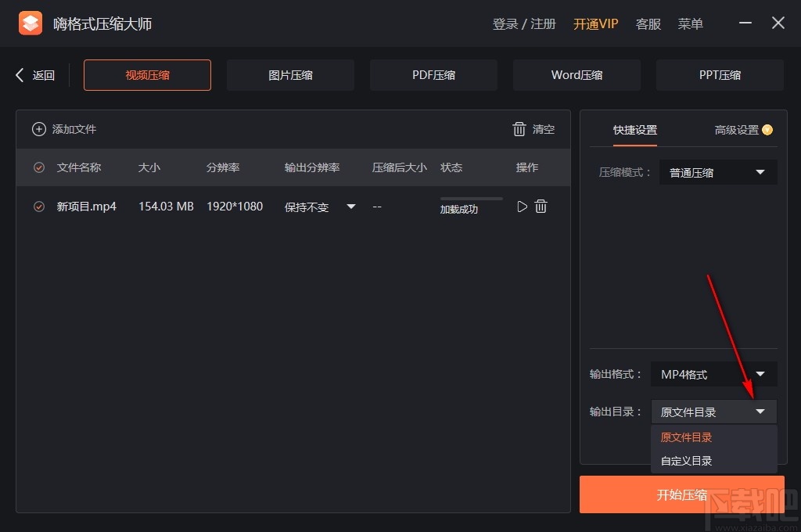Toggle the selection circle for 新项目.mp4
Image resolution: width=801 pixels, height=532 pixels.
tap(38, 206)
